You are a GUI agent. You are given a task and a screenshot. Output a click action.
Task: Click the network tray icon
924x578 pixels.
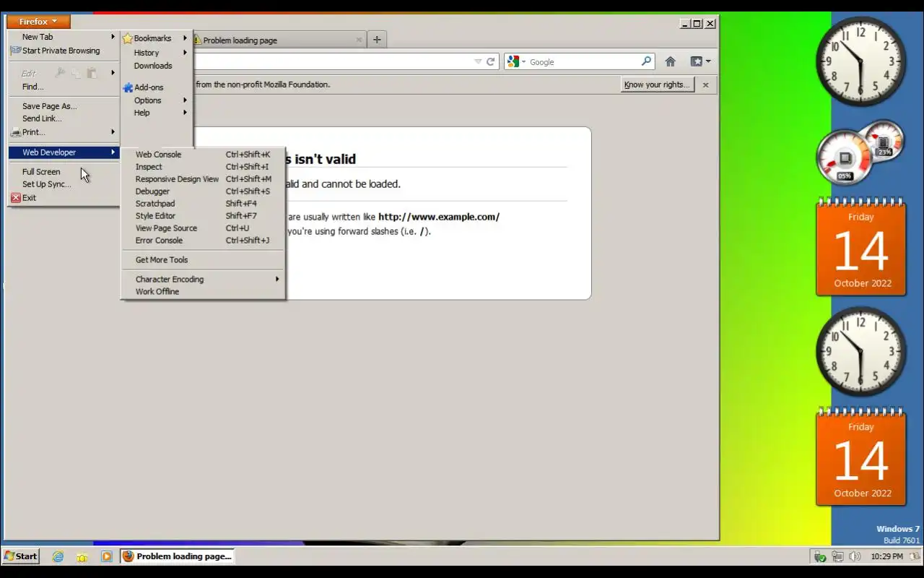coord(837,556)
